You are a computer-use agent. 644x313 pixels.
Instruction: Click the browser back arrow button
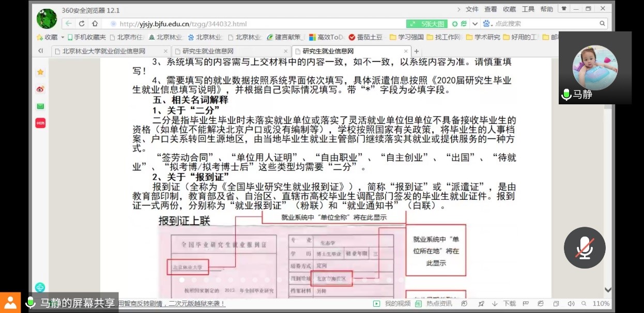click(x=69, y=24)
